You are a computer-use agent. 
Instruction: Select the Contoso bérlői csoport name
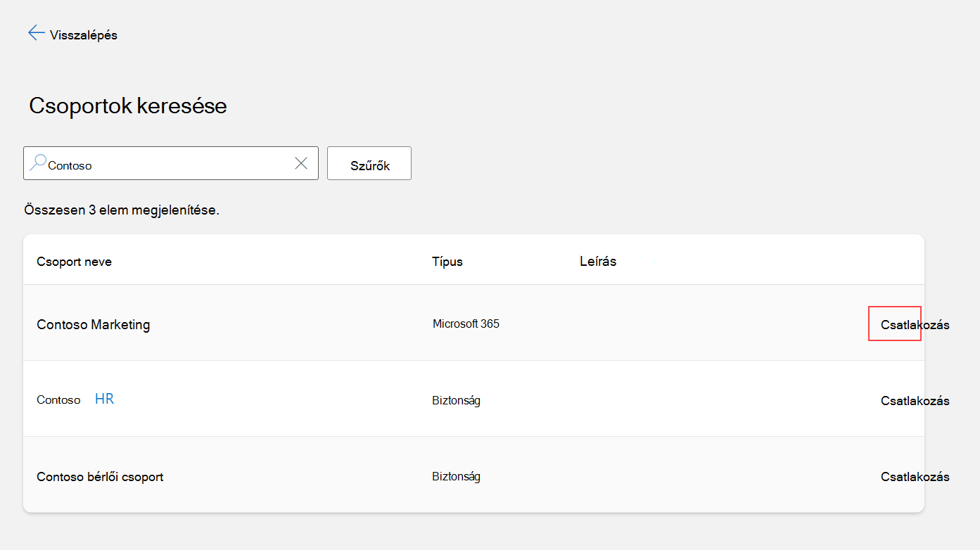click(x=100, y=477)
